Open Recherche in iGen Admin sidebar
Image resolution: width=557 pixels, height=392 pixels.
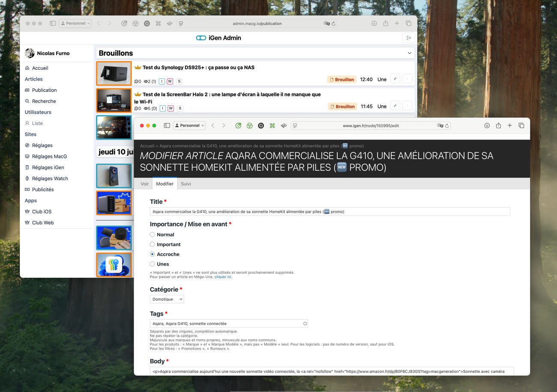click(44, 101)
